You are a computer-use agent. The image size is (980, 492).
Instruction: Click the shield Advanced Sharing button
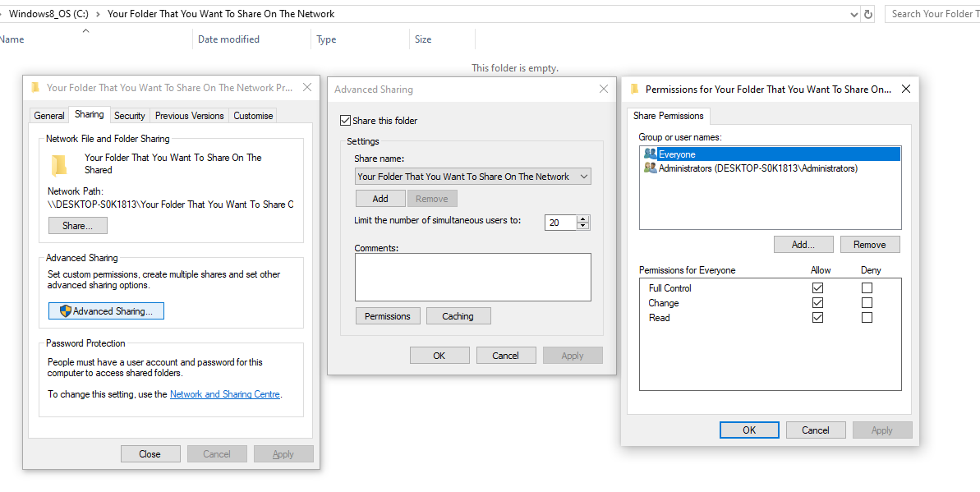(106, 310)
